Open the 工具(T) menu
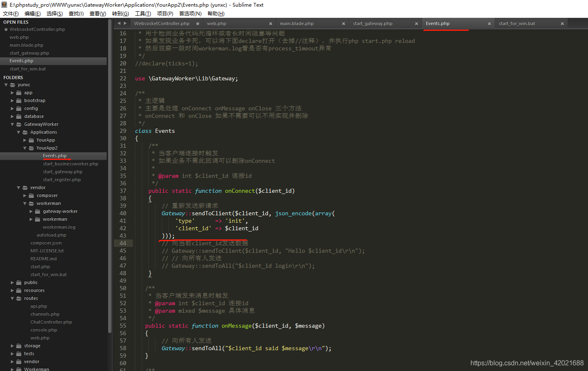588x371 pixels. pyautogui.click(x=143, y=14)
